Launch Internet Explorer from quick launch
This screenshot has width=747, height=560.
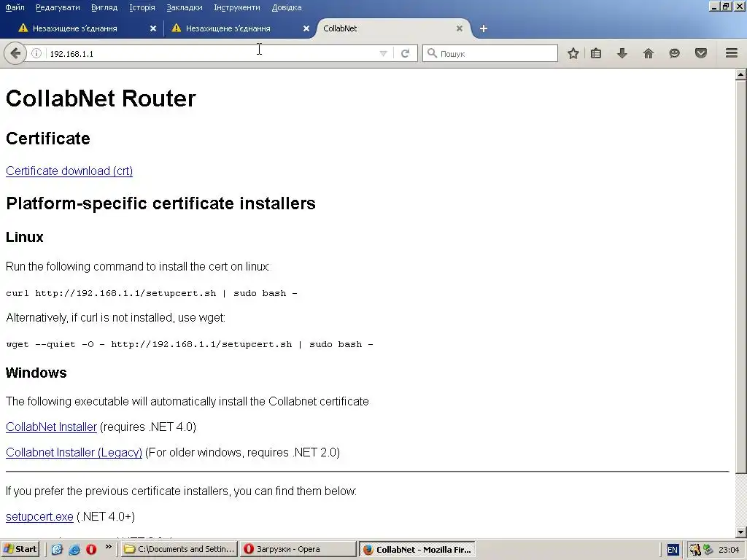tap(74, 550)
